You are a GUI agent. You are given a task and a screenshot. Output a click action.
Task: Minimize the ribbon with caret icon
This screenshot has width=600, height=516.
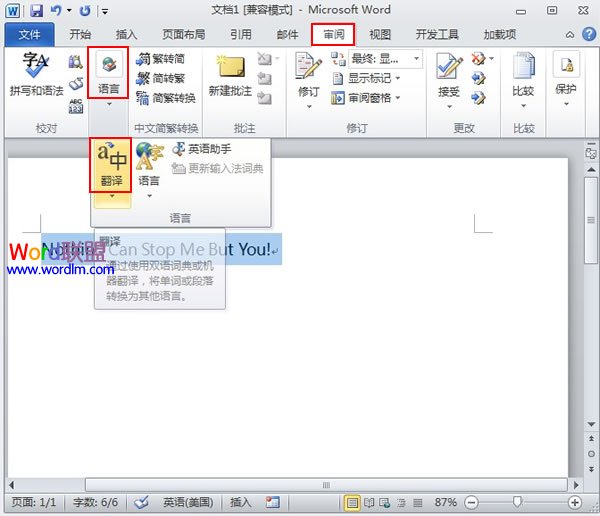click(570, 35)
